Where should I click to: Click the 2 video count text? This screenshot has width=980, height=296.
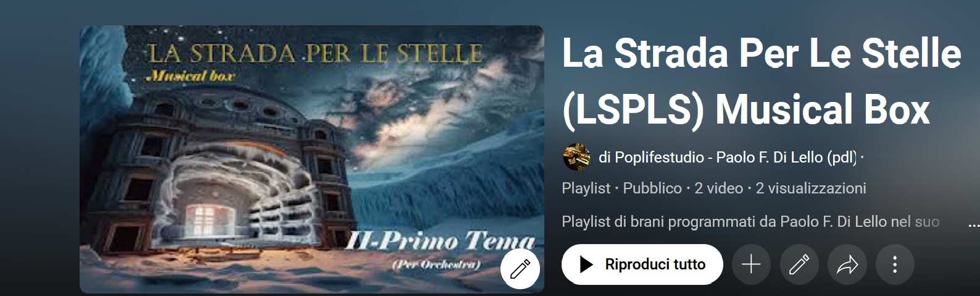click(718, 188)
